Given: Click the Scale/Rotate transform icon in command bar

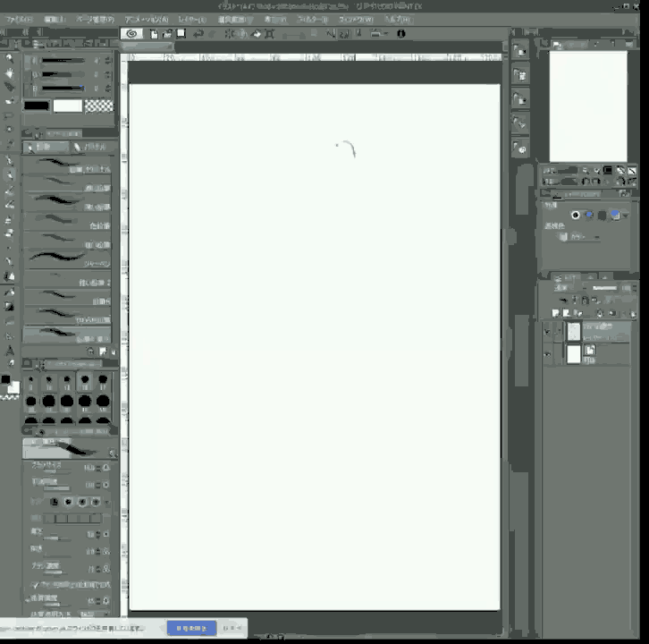Looking at the screenshot, I should 270,34.
